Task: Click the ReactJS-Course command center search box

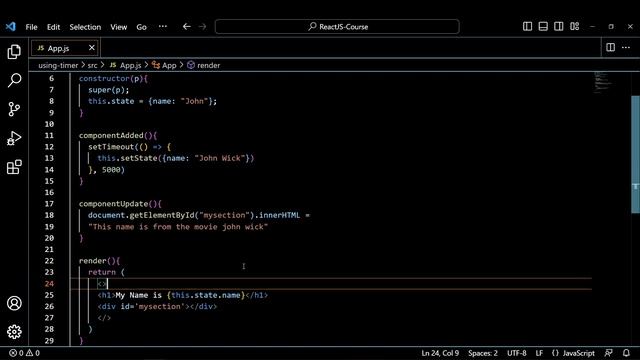Action: point(337,27)
